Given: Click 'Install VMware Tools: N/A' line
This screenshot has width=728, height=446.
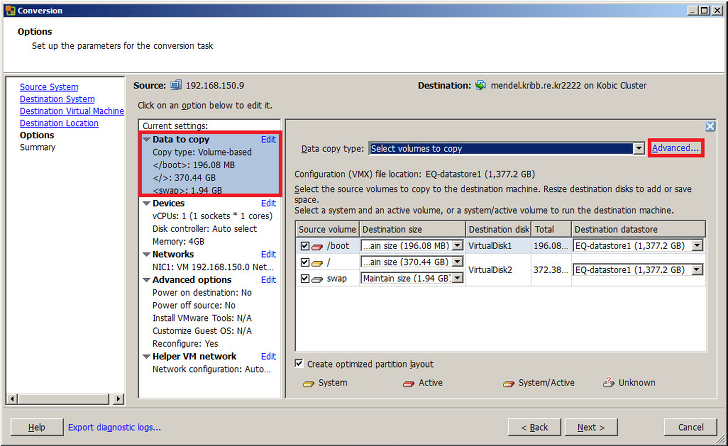Looking at the screenshot, I should pos(202,318).
